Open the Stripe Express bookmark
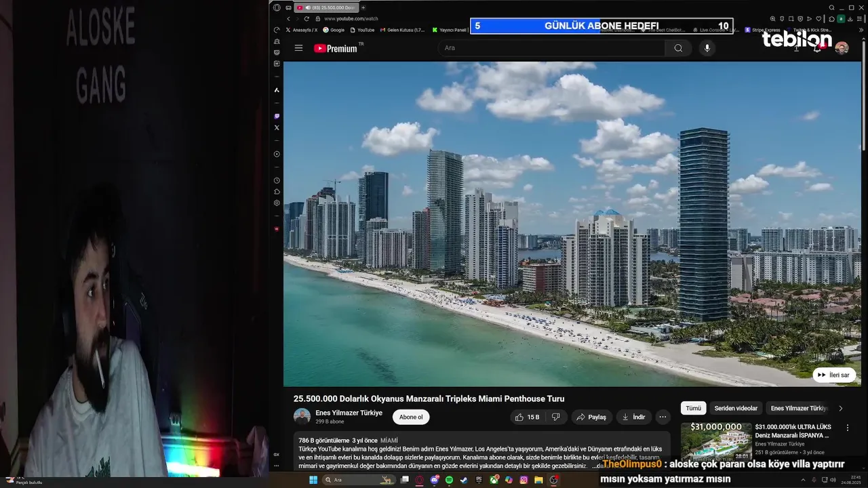The height and width of the screenshot is (488, 868). [x=763, y=30]
